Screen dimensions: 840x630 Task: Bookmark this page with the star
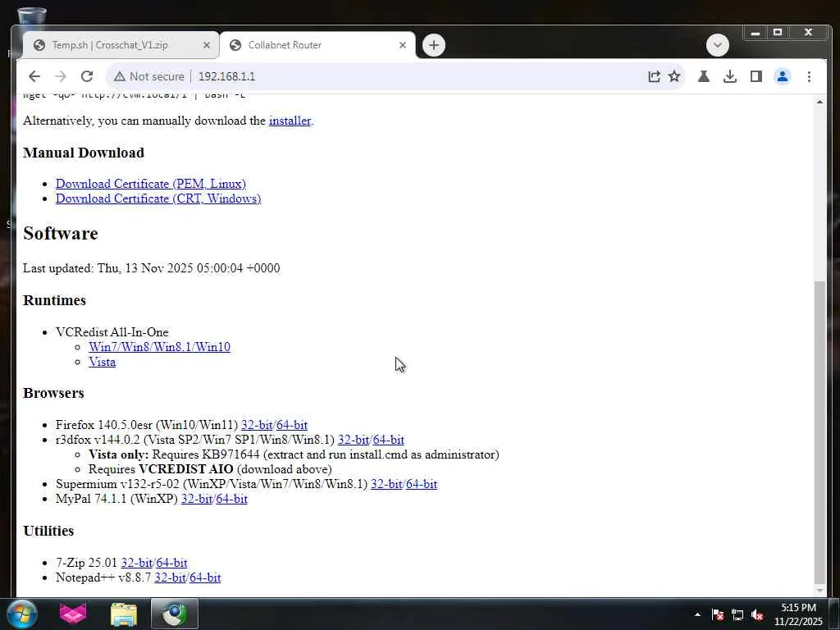(x=674, y=76)
